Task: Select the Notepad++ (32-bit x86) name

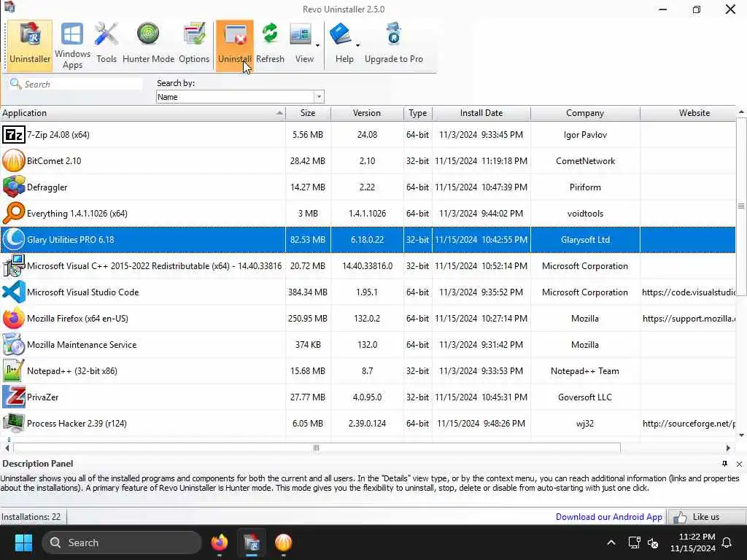Action: [x=72, y=371]
